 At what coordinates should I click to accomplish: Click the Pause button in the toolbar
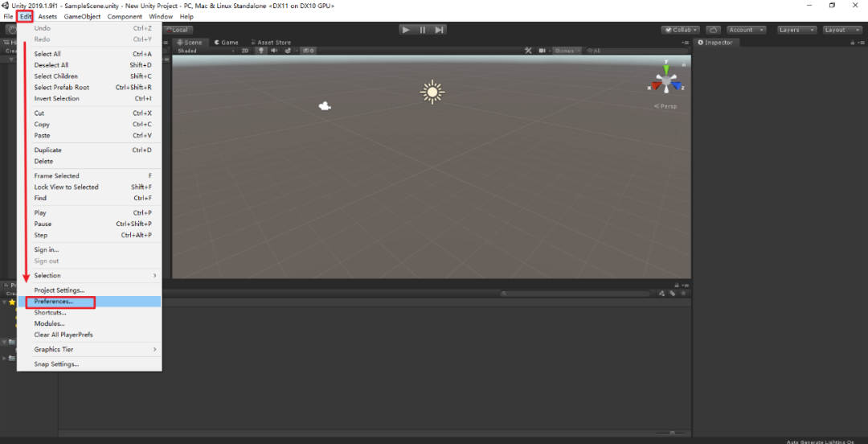tap(423, 30)
